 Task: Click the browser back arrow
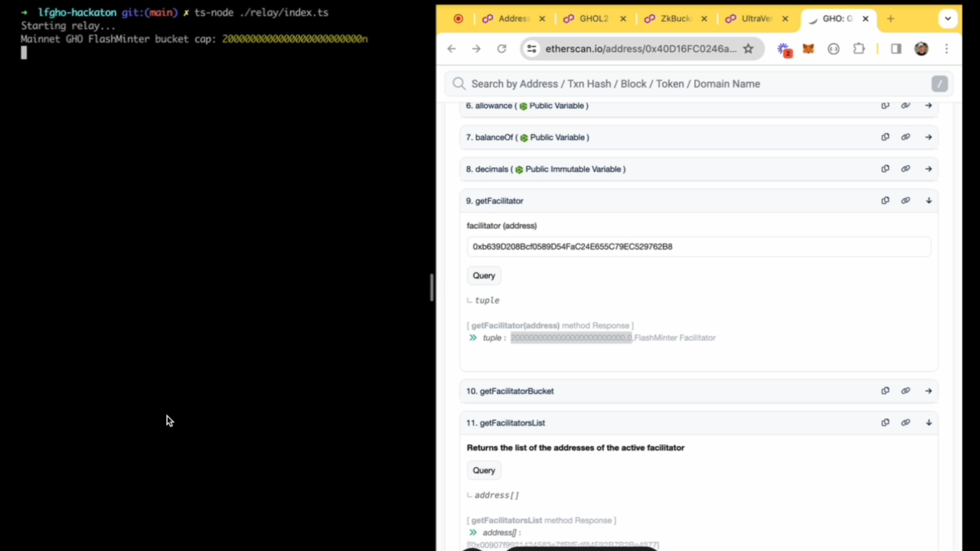point(452,49)
